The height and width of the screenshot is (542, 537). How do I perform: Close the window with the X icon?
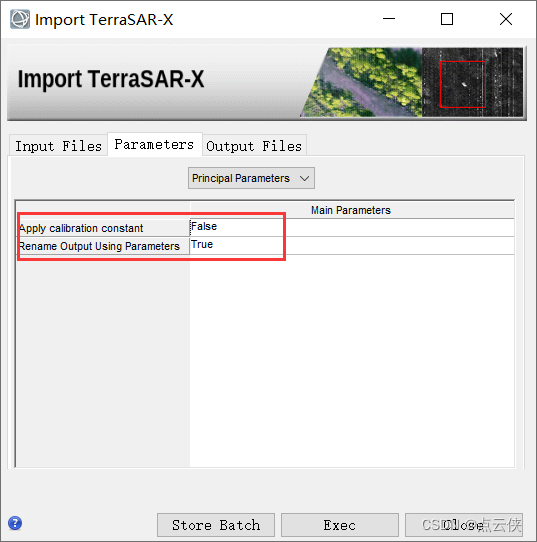506,19
